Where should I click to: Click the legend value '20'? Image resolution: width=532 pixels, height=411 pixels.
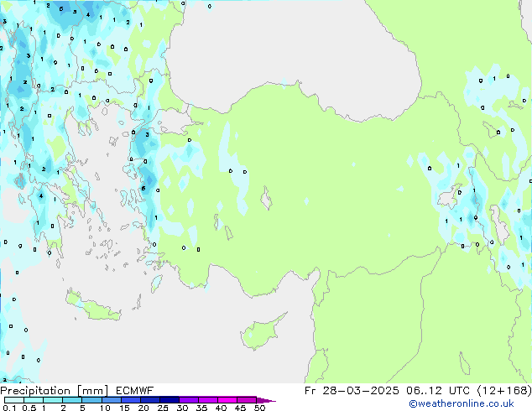(143, 408)
